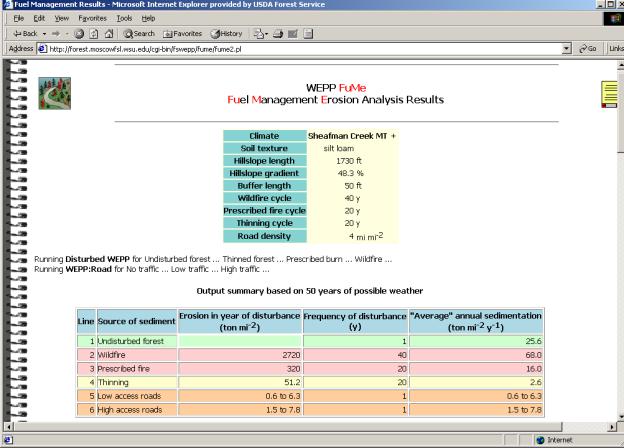
Task: Click the Internet Explorer title bar icon
Action: click(8, 4)
